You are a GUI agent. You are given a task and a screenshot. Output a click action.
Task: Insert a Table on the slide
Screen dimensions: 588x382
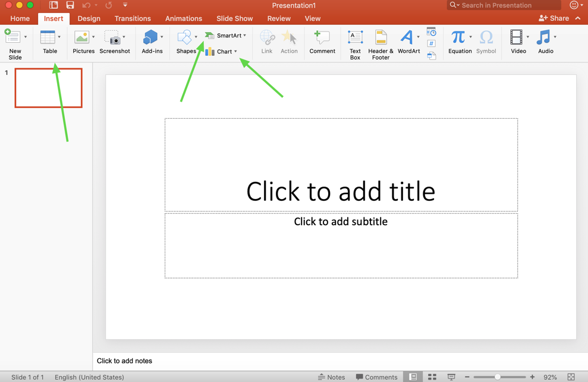pos(49,42)
